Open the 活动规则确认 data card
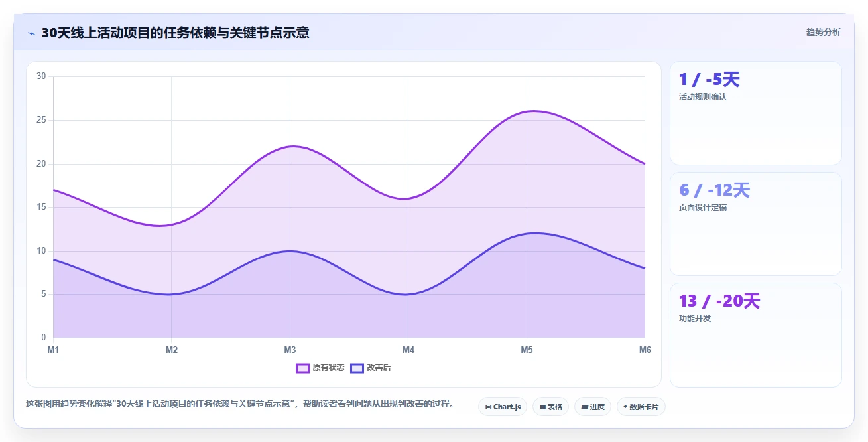The width and height of the screenshot is (868, 442). [x=755, y=113]
